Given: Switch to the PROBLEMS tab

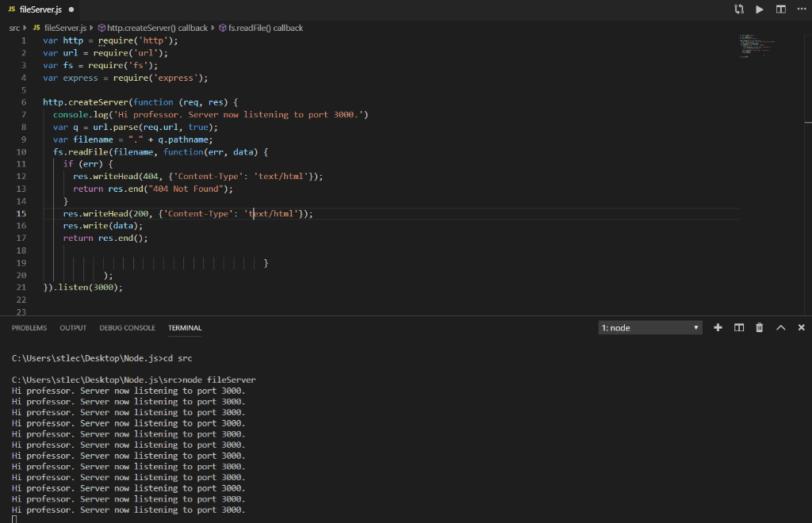Looking at the screenshot, I should [x=29, y=327].
